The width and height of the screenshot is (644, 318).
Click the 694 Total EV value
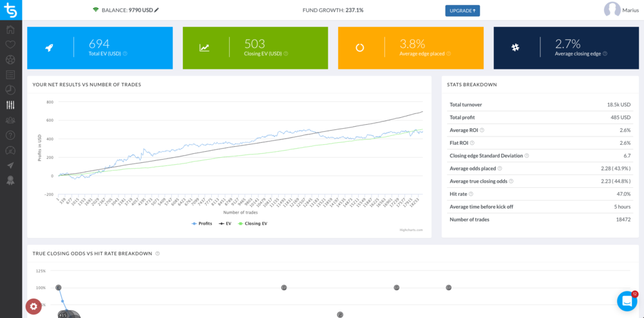(x=99, y=44)
